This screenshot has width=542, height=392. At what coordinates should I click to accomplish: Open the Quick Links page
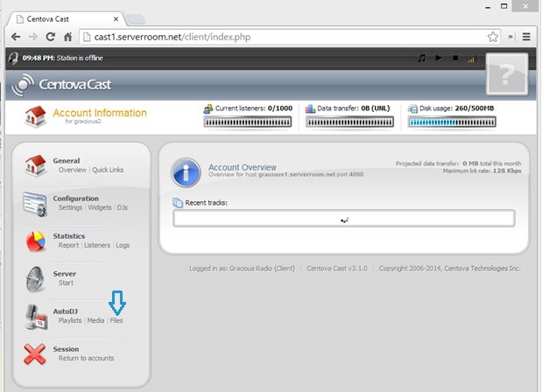click(108, 170)
